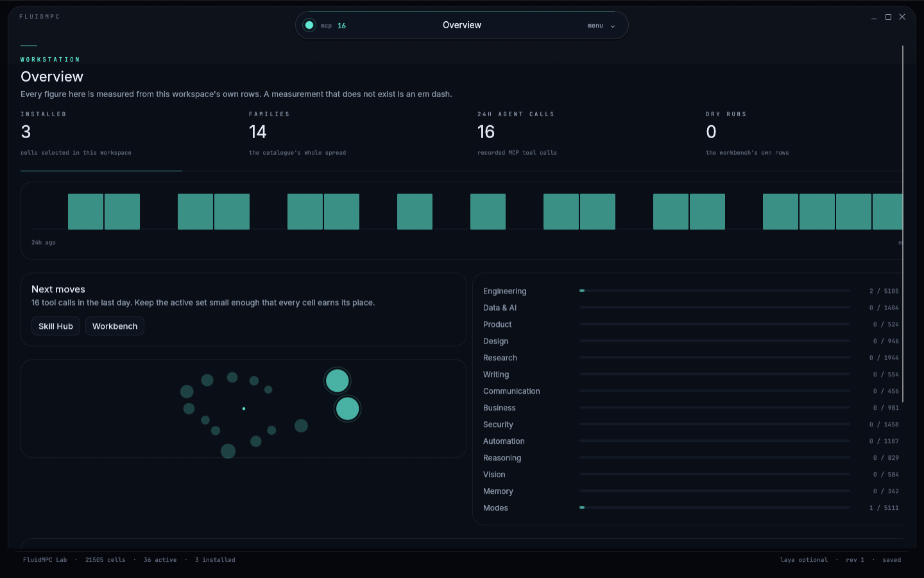Minimize the FluidMPC window
The height and width of the screenshot is (578, 924).
[x=874, y=17]
